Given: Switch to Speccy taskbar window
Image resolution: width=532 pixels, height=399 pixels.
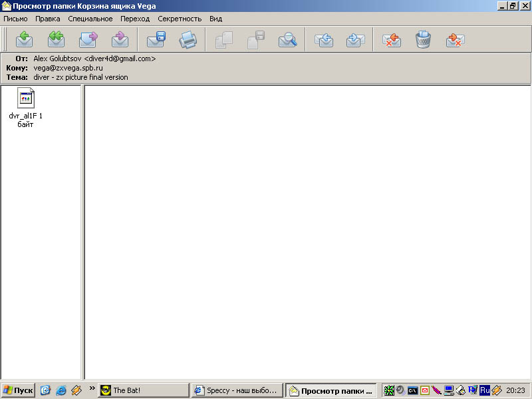Looking at the screenshot, I should tap(236, 391).
